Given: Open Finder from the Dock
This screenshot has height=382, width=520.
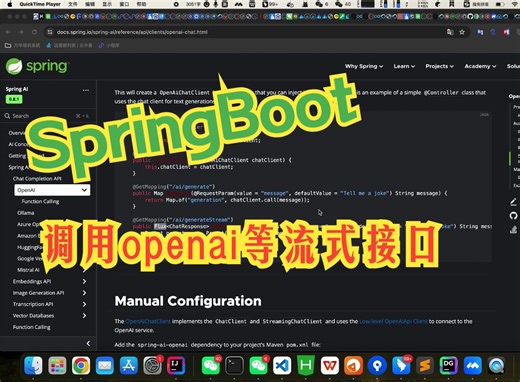Looking at the screenshot, I should [33, 366].
